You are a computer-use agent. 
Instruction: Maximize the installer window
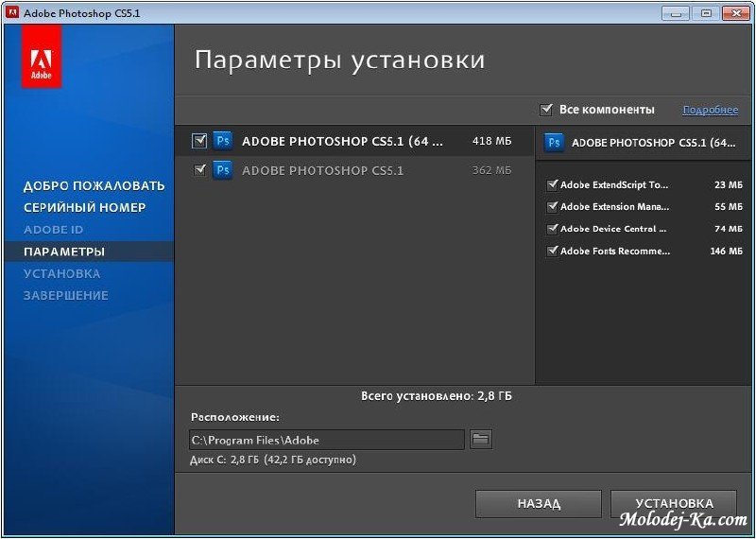[x=706, y=13]
